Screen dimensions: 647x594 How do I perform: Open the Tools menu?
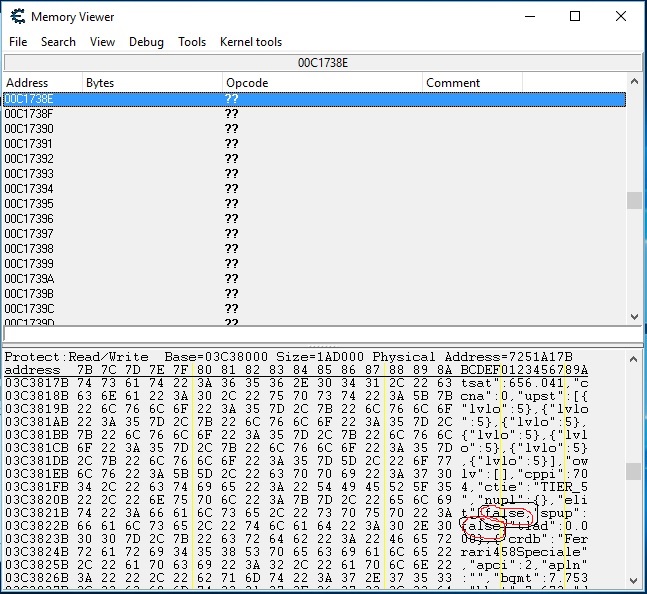(192, 42)
